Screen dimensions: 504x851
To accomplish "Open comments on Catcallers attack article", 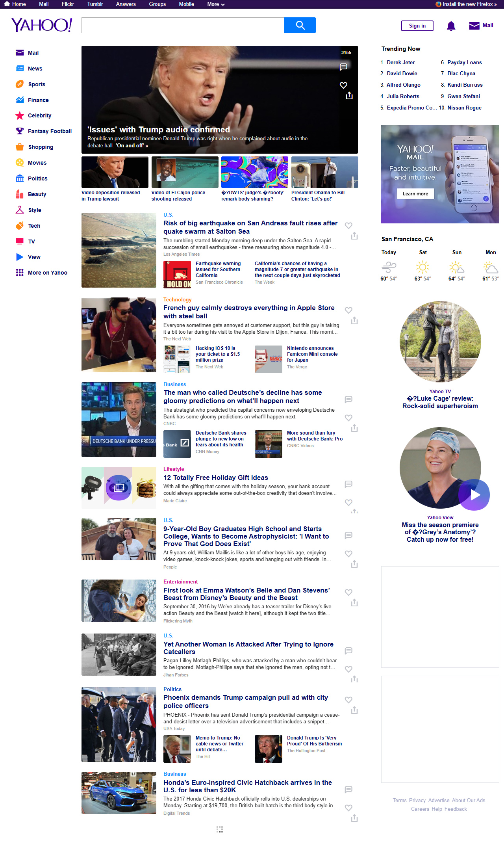I will (348, 651).
